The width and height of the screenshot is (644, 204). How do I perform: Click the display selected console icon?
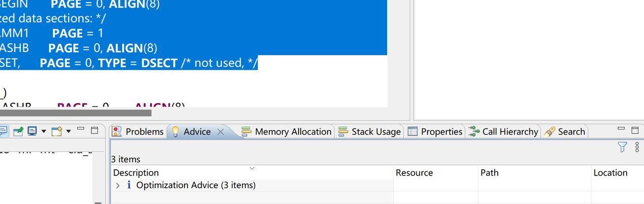32,131
